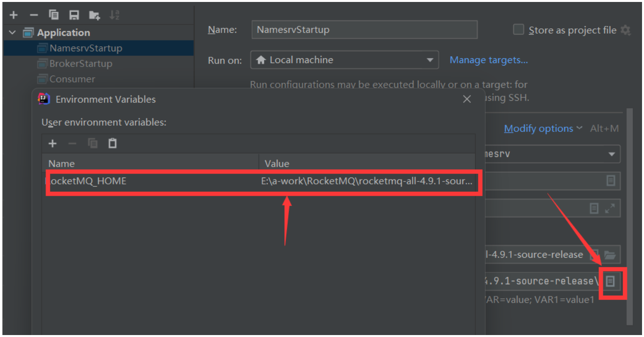Screen dimensions: 644x337
Task: Enable Store as project file checkbox
Action: coord(518,30)
